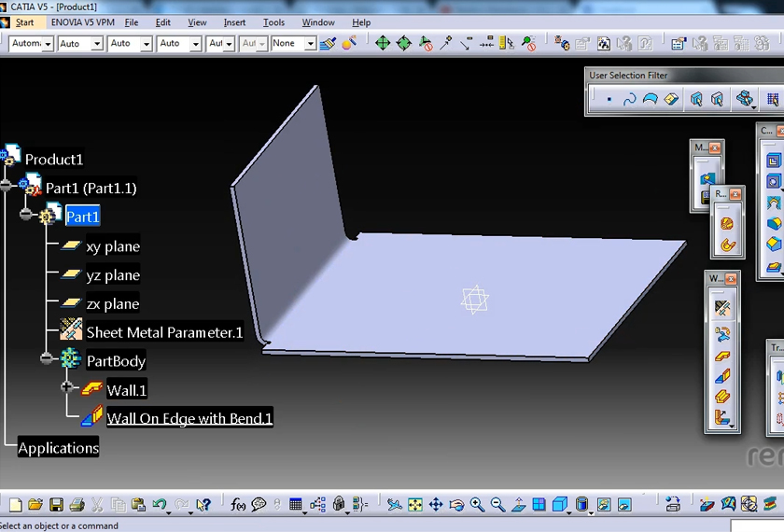Open the None dropdown in graphic properties
784x532 pixels.
pyautogui.click(x=308, y=44)
